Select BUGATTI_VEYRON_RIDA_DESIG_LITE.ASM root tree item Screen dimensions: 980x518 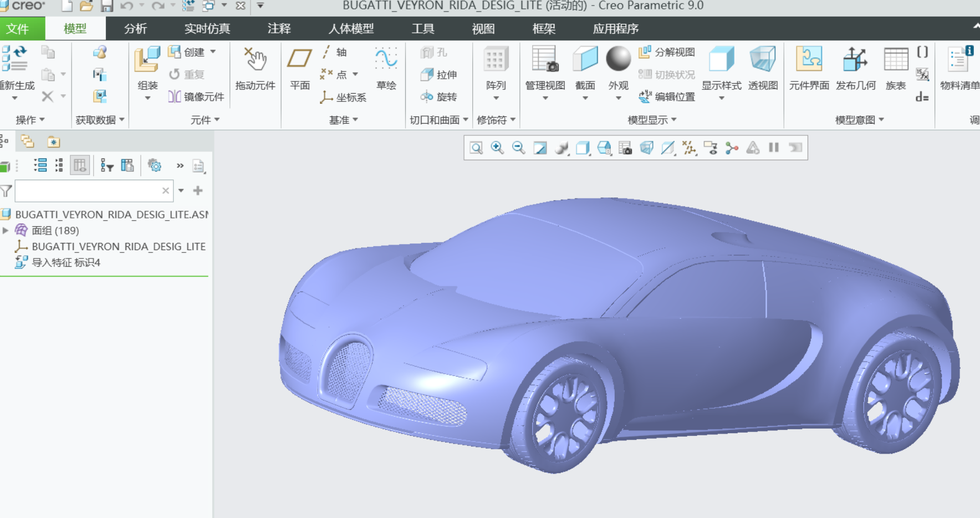click(105, 214)
